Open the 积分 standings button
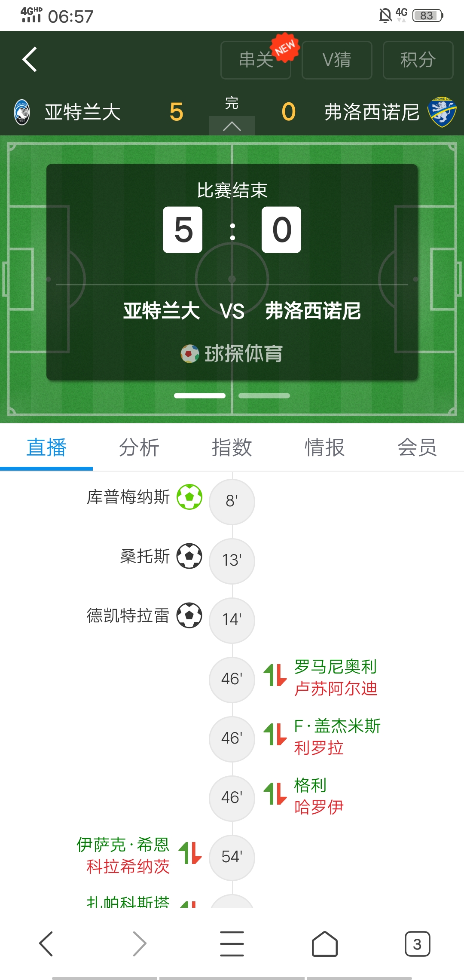The height and width of the screenshot is (980, 464). (418, 60)
